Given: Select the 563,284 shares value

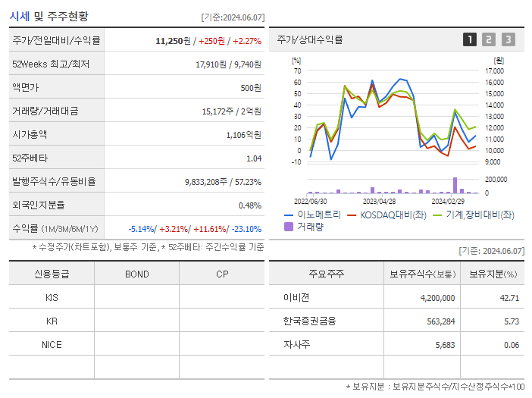Looking at the screenshot, I should point(441,321).
